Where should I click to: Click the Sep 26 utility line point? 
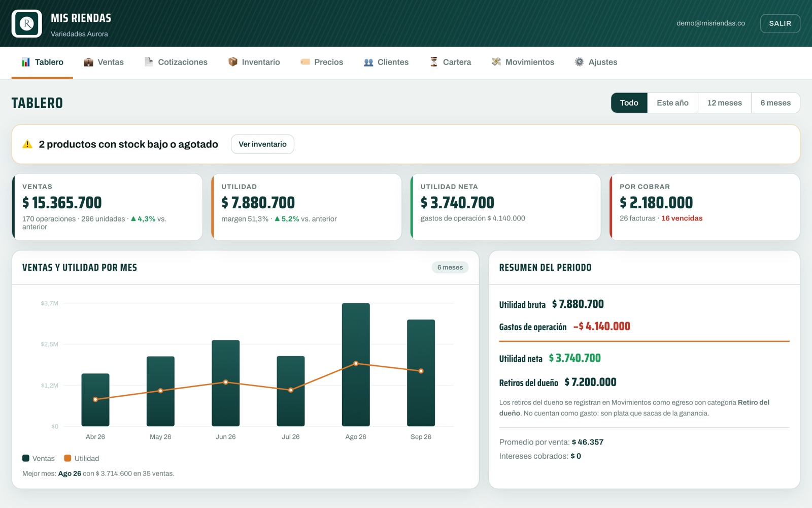(421, 371)
